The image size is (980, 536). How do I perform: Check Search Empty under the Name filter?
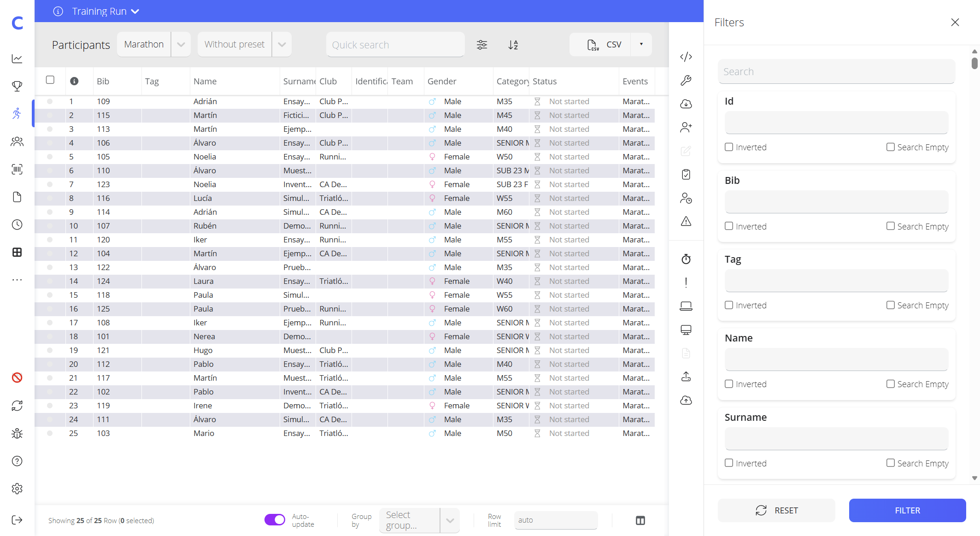click(x=891, y=384)
